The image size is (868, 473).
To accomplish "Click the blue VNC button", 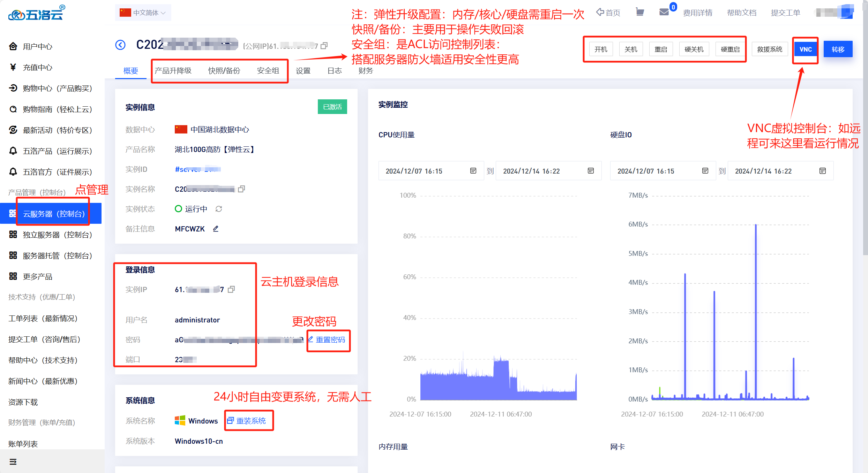I will coord(805,49).
